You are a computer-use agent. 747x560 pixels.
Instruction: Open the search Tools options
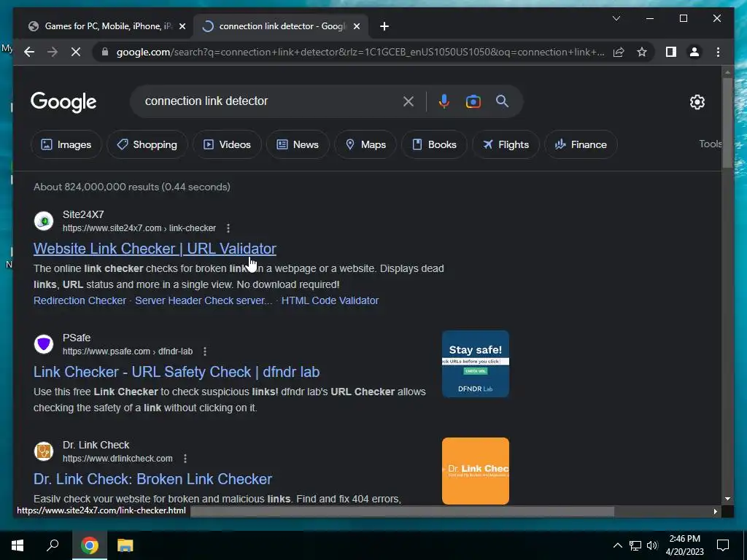click(x=710, y=144)
